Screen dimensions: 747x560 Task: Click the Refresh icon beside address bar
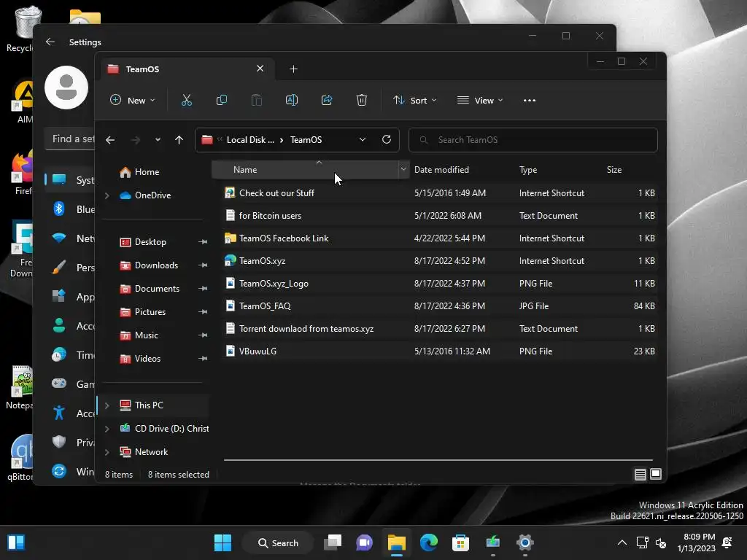pyautogui.click(x=387, y=139)
